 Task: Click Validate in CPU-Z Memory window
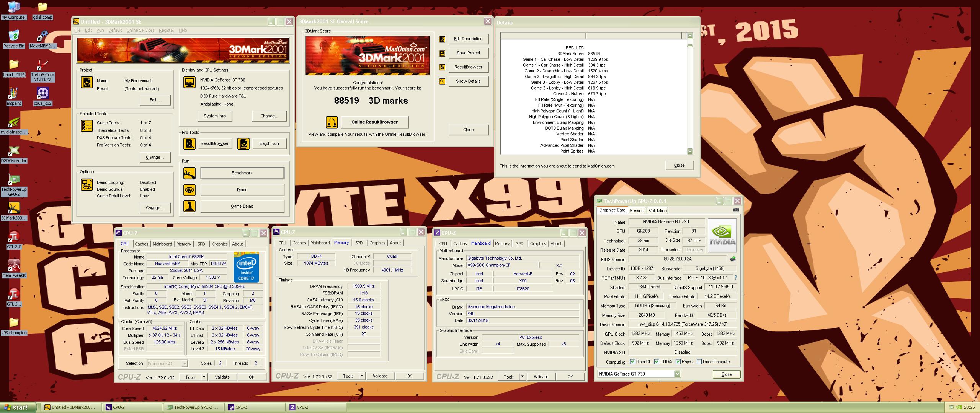click(380, 376)
